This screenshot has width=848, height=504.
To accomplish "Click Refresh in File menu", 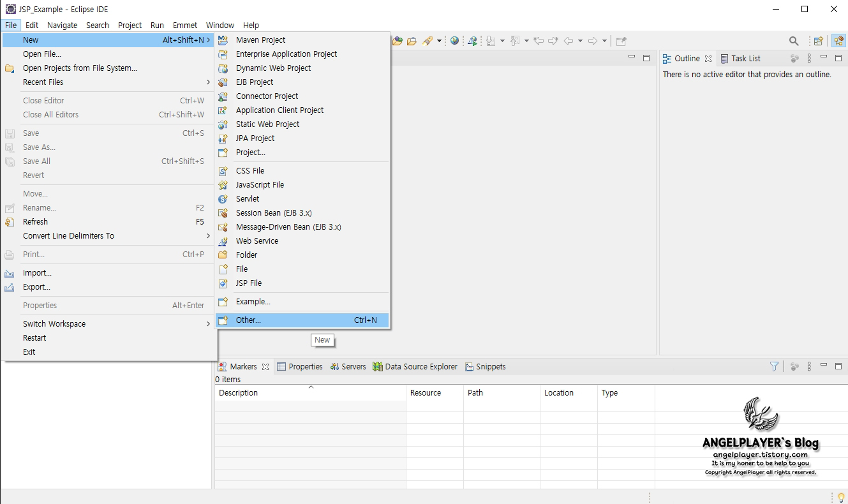I will [108, 222].
